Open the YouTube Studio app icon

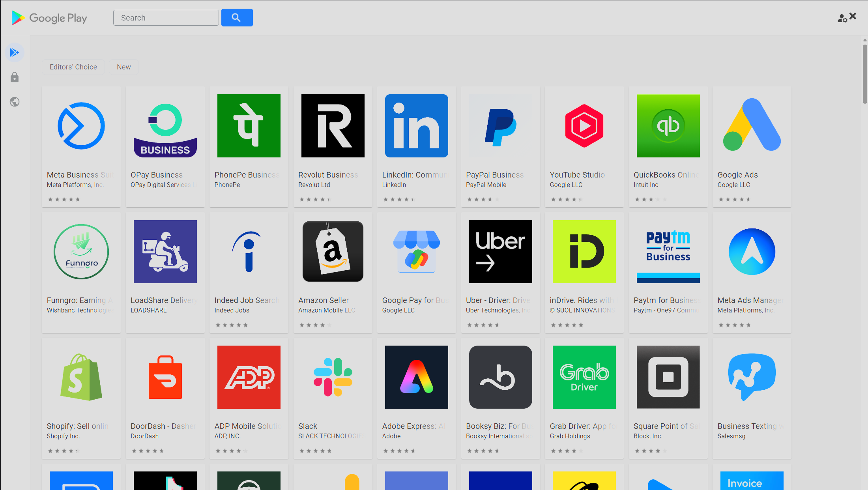[584, 126]
